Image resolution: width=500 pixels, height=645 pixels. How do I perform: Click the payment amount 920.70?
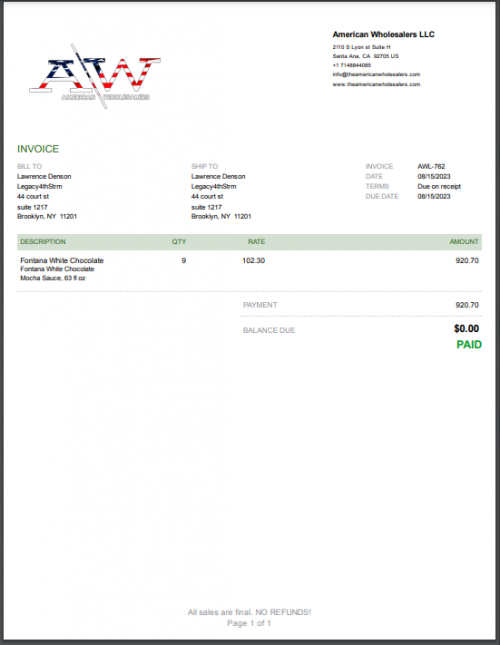click(x=467, y=305)
